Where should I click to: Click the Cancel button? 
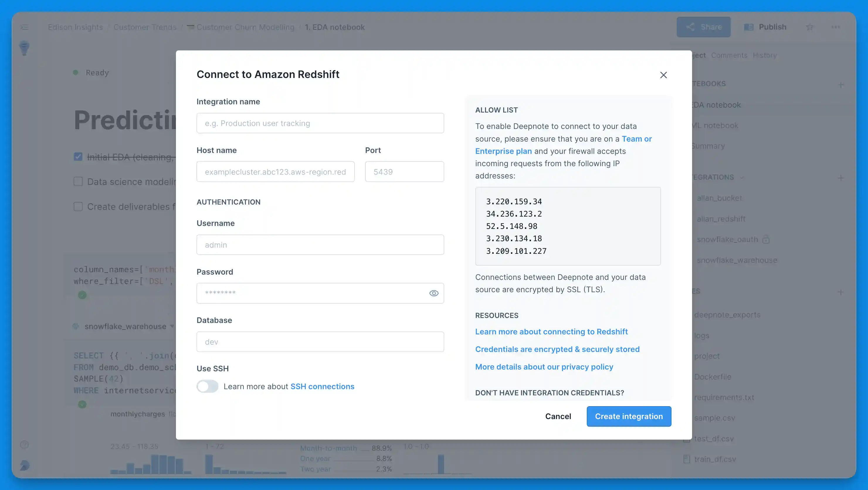558,416
